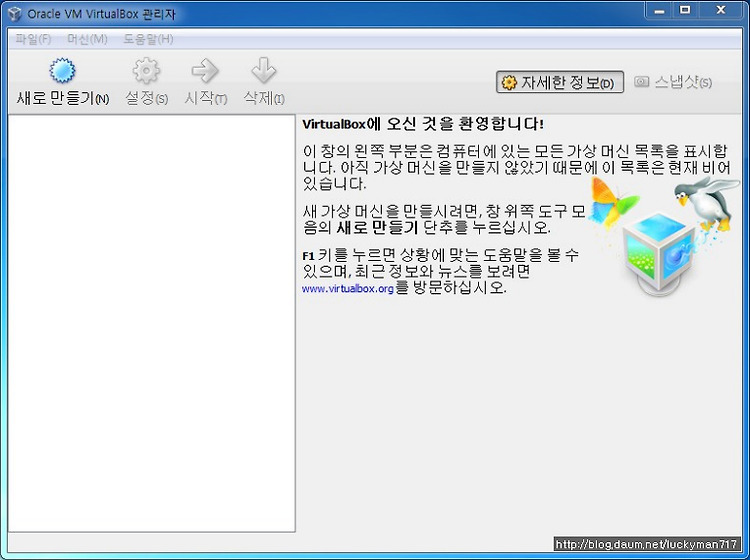
Task: Click the bold 'F1' text in the help paragraph
Action: 308,256
